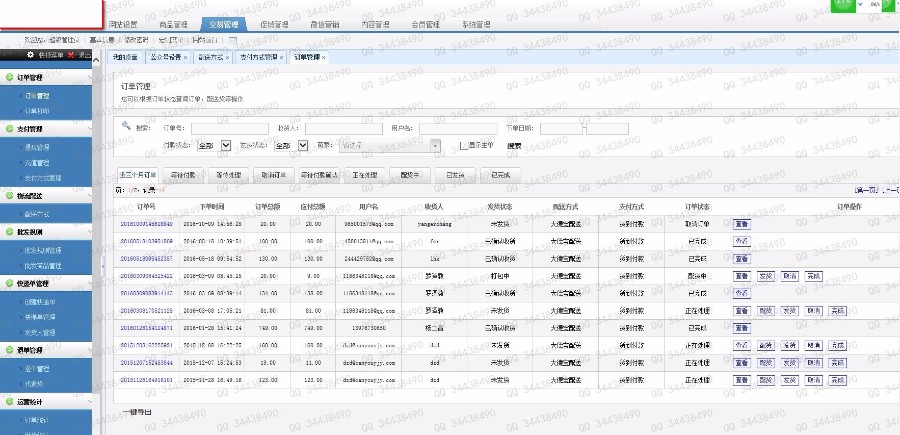Collapse the 运营统计 sidebar section chevron
Viewport: 900px width, 435px height.
tap(89, 402)
